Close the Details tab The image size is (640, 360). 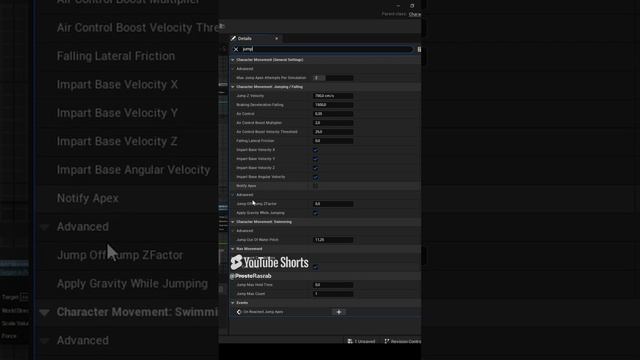tap(277, 38)
